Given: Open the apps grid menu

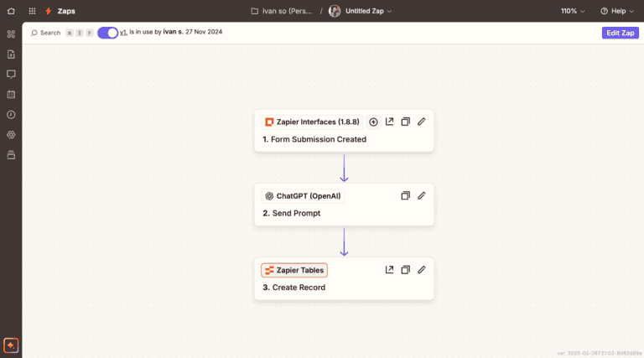Looking at the screenshot, I should (x=32, y=11).
